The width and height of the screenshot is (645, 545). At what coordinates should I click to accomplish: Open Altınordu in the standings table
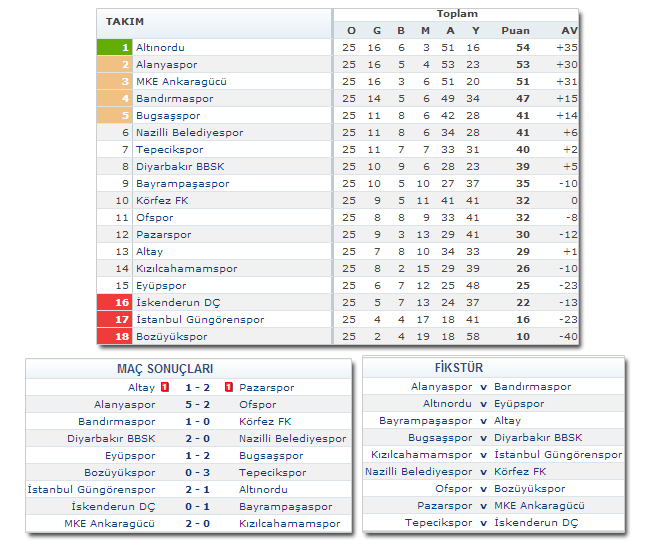pos(160,47)
